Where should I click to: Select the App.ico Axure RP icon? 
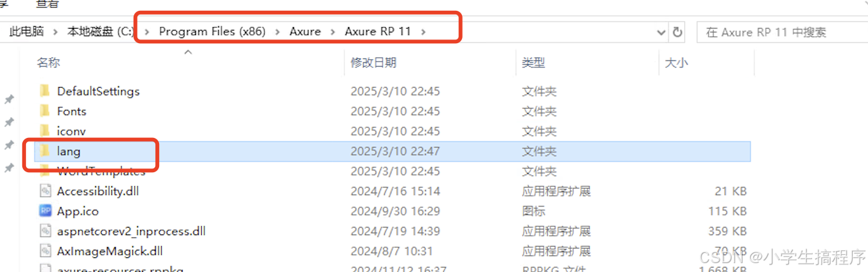pyautogui.click(x=45, y=211)
